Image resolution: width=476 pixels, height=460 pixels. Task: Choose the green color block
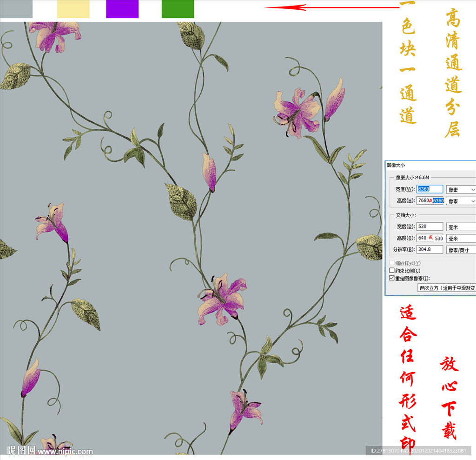(x=178, y=9)
